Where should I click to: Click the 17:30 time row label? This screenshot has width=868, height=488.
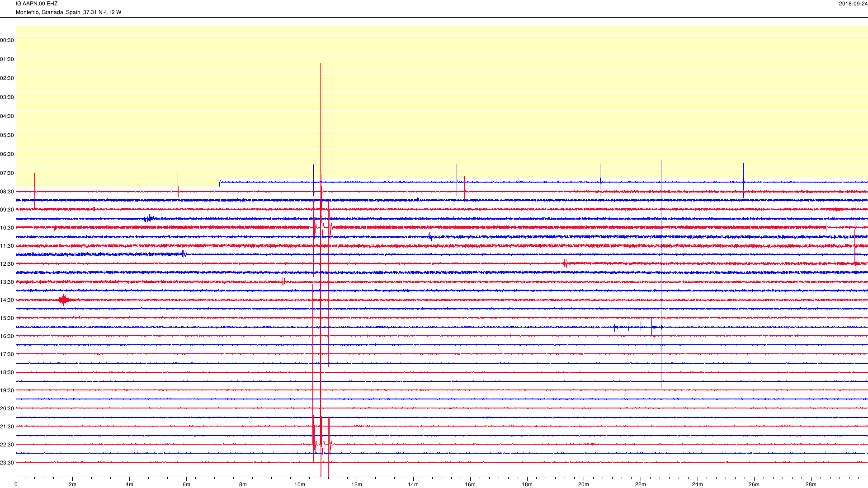pos(7,354)
